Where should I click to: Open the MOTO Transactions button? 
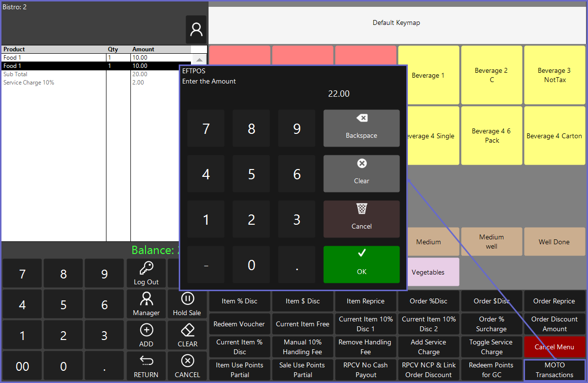[554, 370]
